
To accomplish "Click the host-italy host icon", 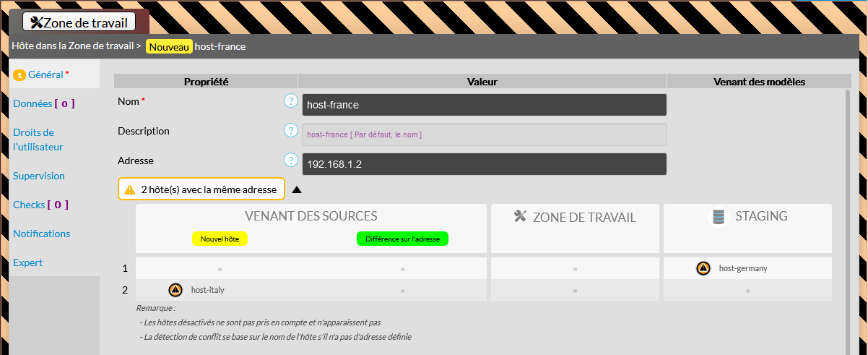I will pyautogui.click(x=175, y=290).
